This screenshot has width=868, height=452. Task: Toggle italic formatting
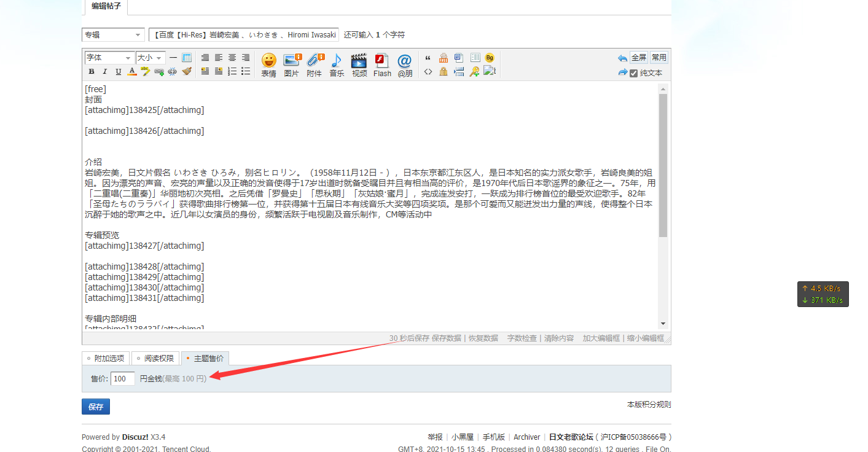coord(105,71)
